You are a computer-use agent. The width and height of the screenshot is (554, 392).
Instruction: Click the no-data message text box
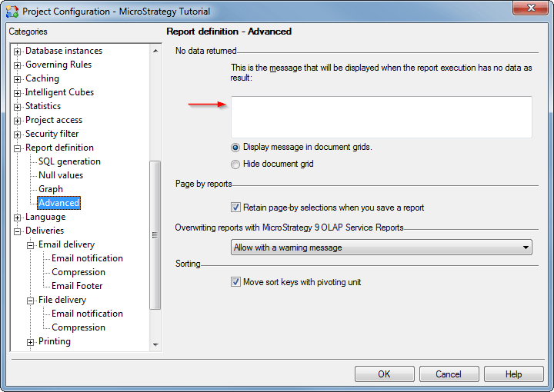pos(381,117)
